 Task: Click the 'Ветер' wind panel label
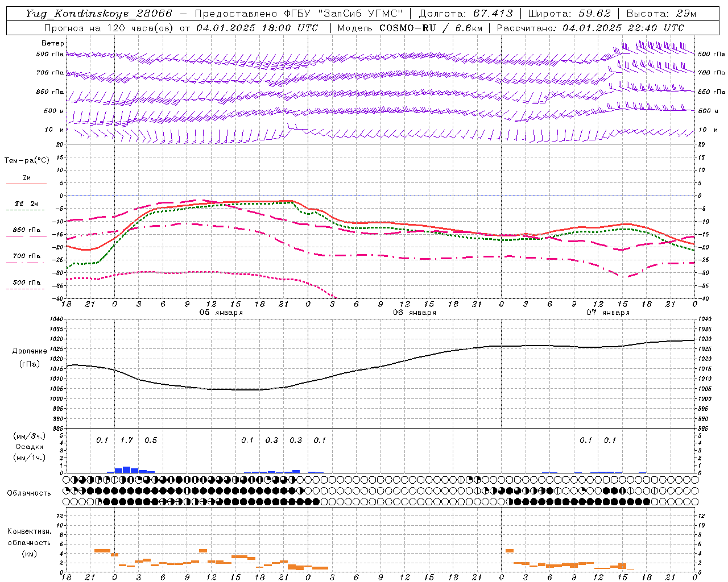[52, 43]
